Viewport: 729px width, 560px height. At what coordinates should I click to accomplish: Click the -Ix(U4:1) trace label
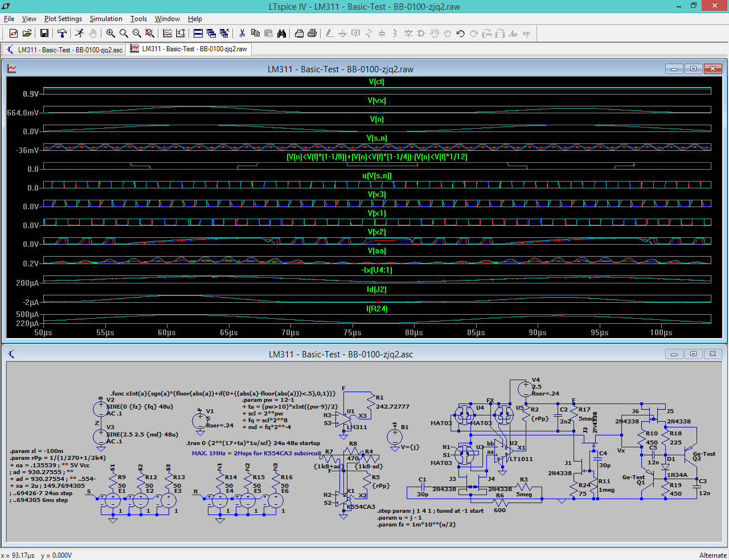pos(376,270)
